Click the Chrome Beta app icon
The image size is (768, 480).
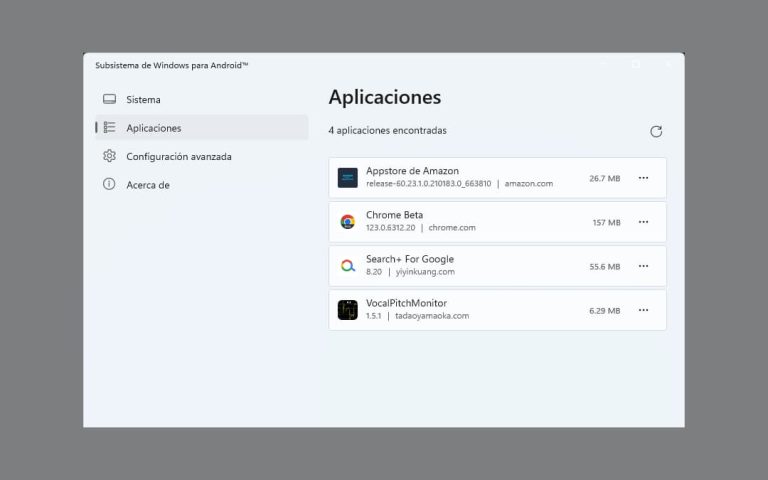[x=348, y=222]
